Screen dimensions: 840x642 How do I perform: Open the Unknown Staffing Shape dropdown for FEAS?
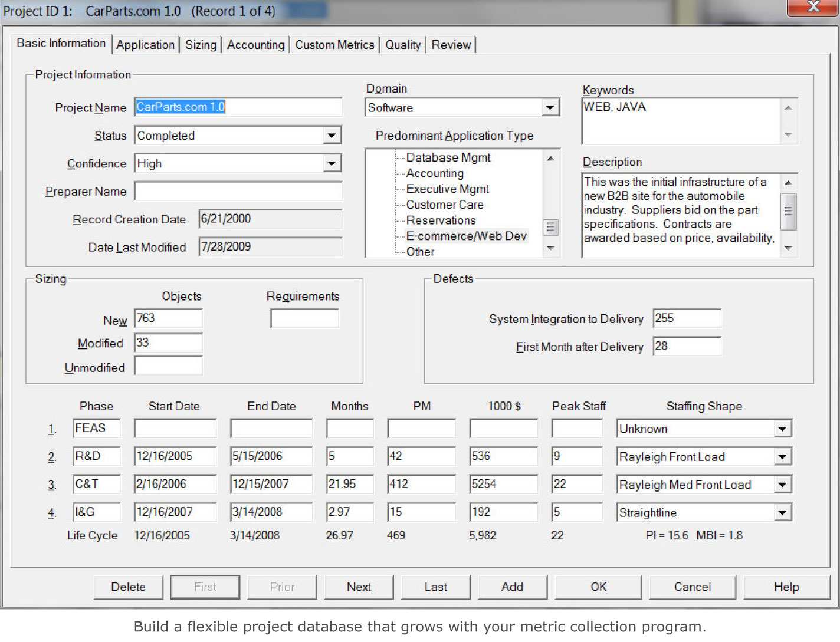click(783, 429)
